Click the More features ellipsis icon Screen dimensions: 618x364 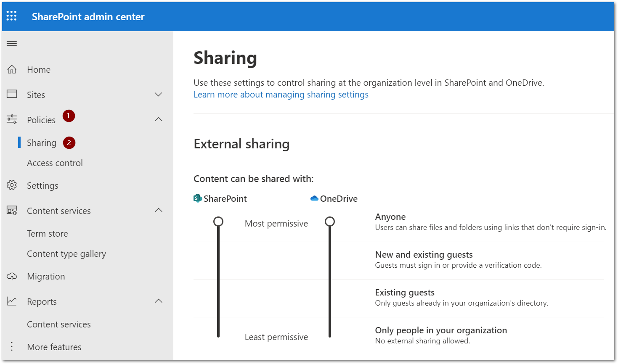point(12,346)
